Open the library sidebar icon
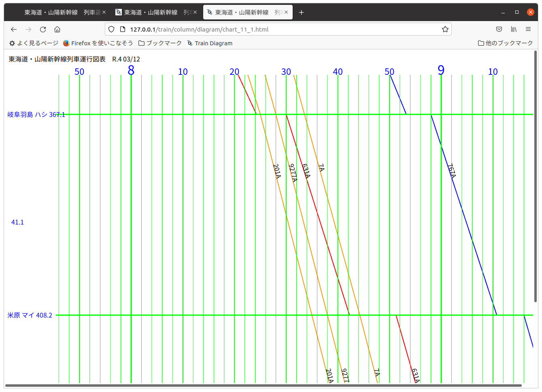 coord(514,29)
